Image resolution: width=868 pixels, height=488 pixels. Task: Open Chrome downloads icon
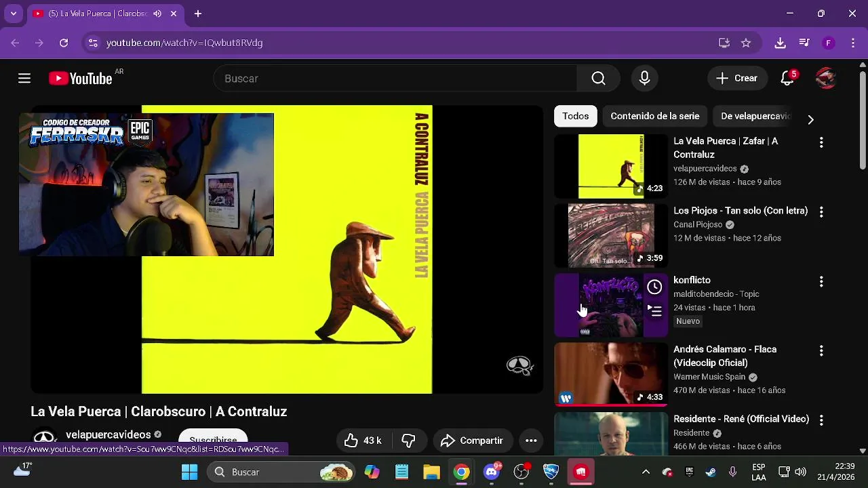[x=781, y=43]
